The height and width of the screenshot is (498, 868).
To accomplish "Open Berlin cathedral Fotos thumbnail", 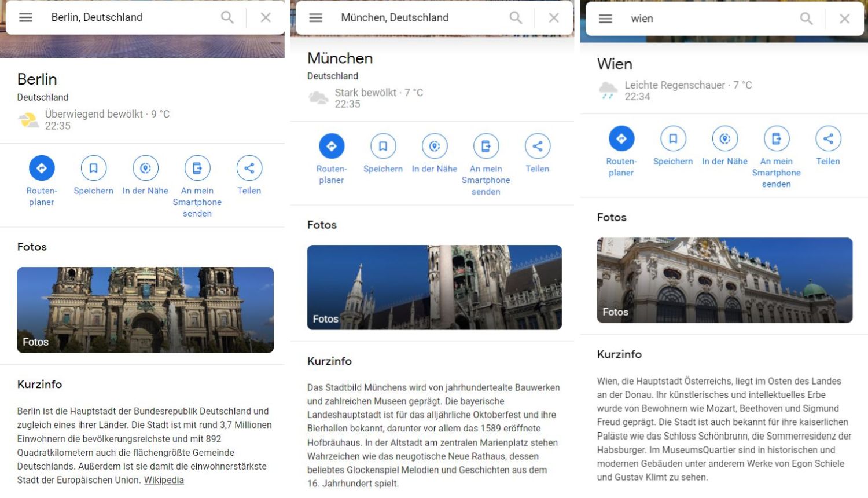I will click(145, 310).
